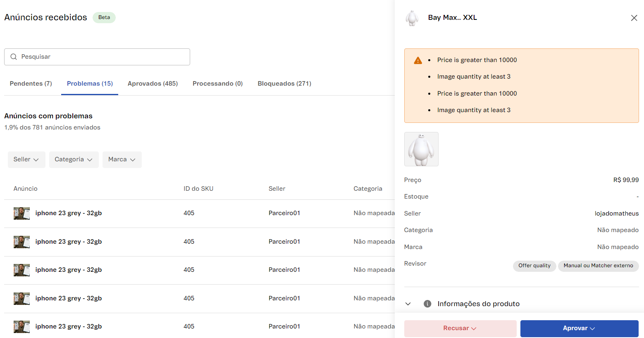644x338 pixels.
Task: Open the Categoria filter dropdown
Action: pyautogui.click(x=74, y=159)
